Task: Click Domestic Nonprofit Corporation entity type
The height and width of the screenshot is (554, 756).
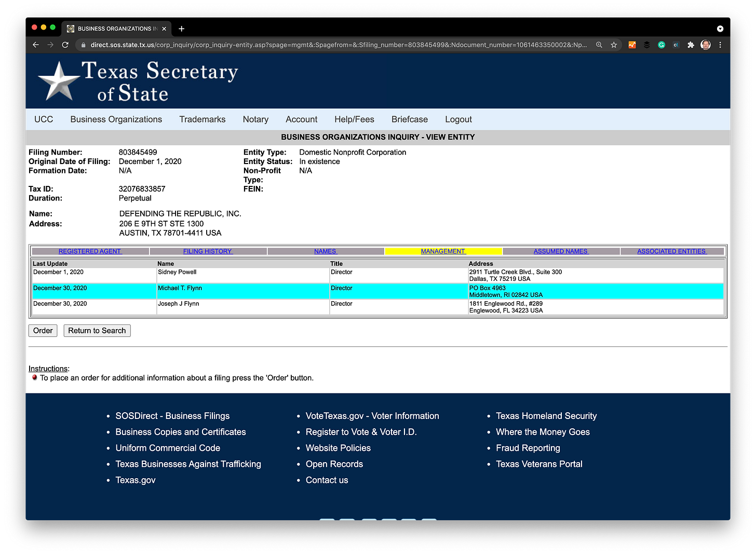Action: (353, 152)
